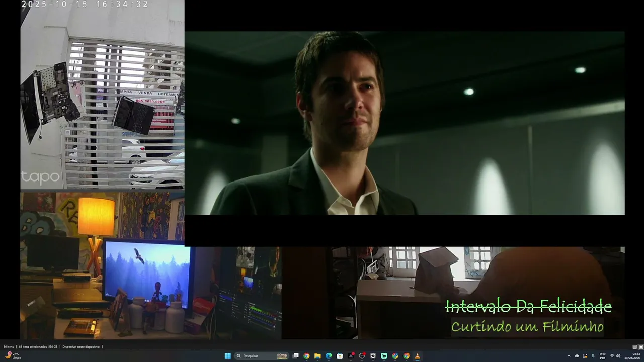Open the dark triangle app with red badge

coord(351,356)
